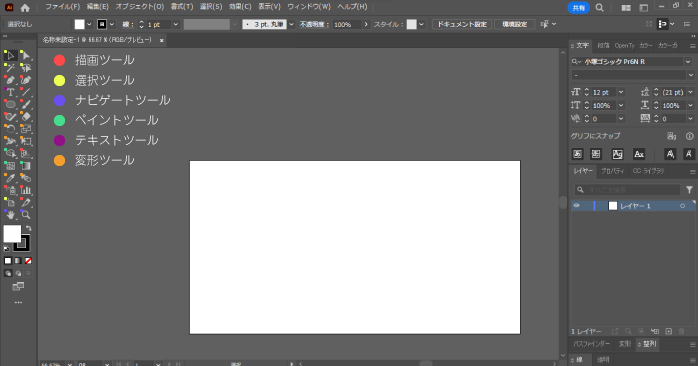Select the Column Graph tool
Viewport: 698px width, 366px height.
[26, 190]
